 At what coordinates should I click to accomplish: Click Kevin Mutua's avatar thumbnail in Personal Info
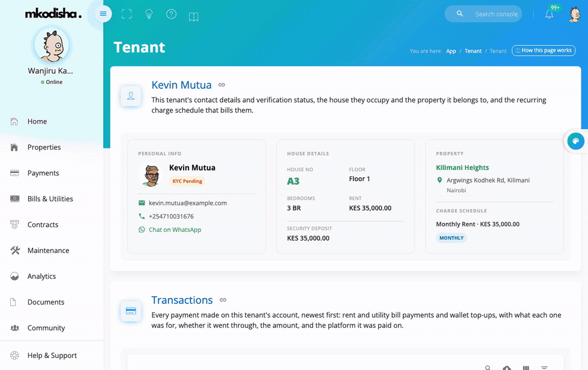point(151,175)
